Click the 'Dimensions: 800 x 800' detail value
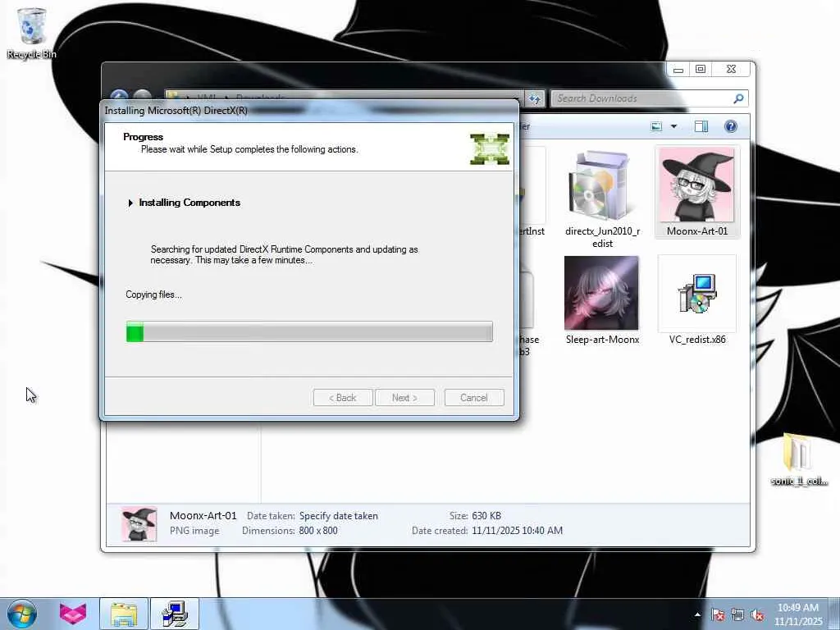840x630 pixels. [318, 531]
